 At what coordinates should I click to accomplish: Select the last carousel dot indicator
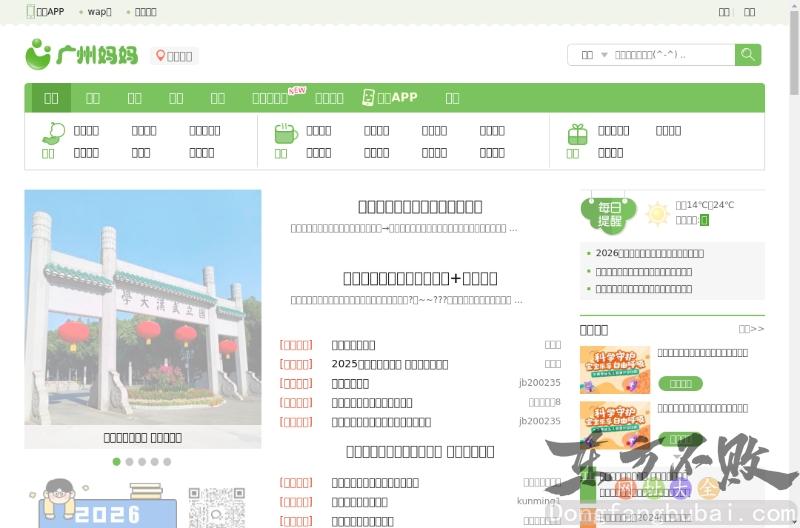(x=167, y=462)
